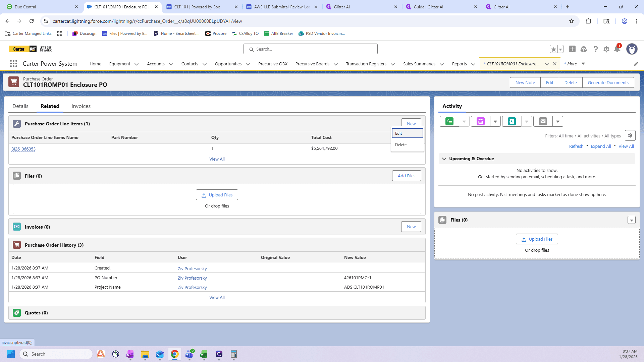Open the Salesforce Help question mark
Image resolution: width=644 pixels, height=362 pixels.
coord(595,49)
